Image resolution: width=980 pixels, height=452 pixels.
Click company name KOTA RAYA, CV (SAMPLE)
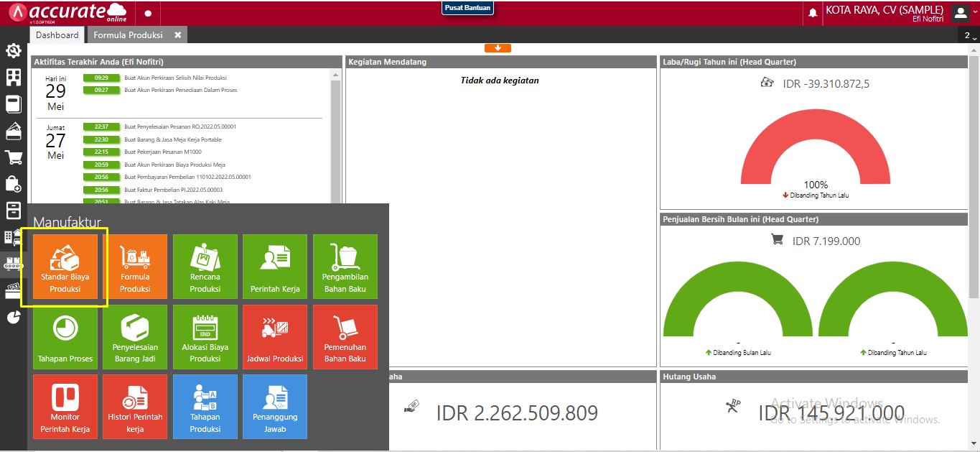885,10
